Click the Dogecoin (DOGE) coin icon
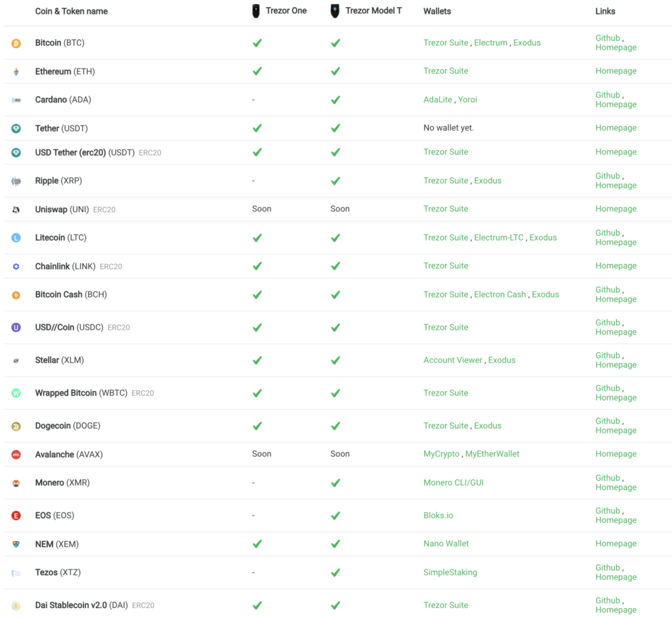The height and width of the screenshot is (618, 672). pyautogui.click(x=16, y=426)
